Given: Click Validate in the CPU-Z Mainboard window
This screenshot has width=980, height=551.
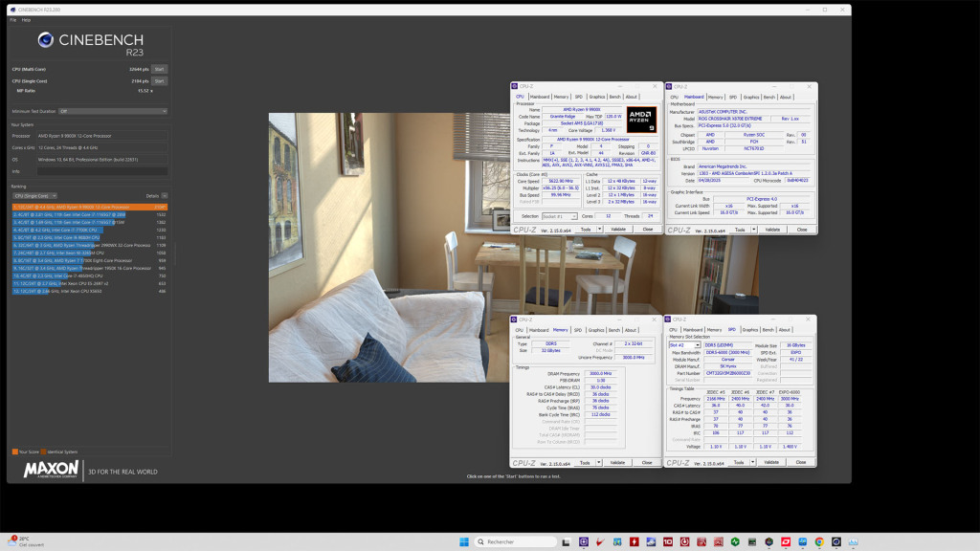Looking at the screenshot, I should 772,230.
